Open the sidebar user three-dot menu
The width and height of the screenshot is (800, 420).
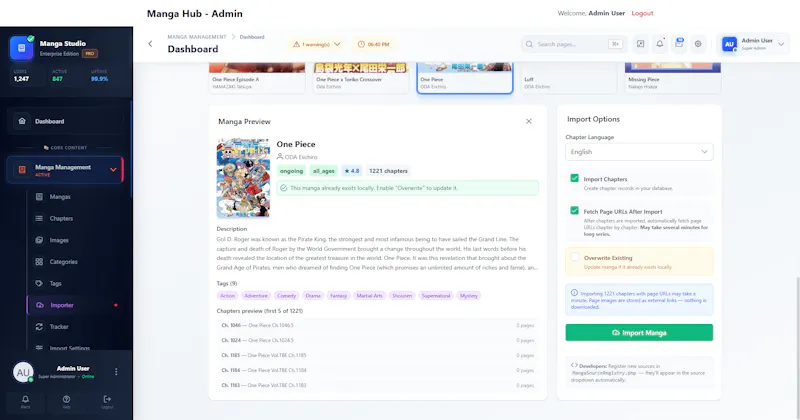pos(116,372)
